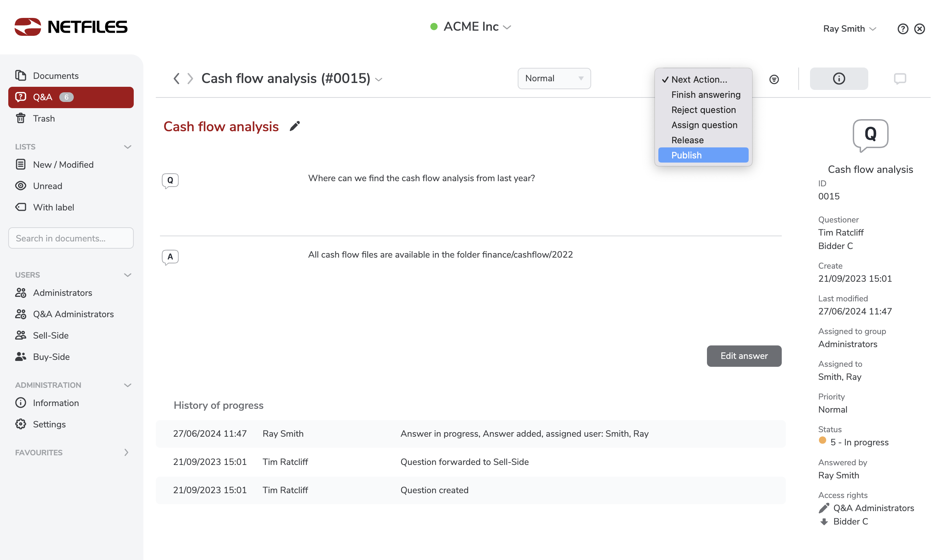
Task: Open the help question mark icon
Action: pos(902,29)
